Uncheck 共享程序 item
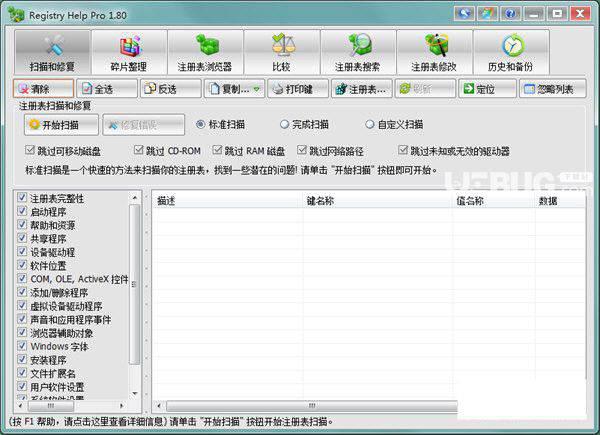The height and width of the screenshot is (435, 600). coord(22,238)
